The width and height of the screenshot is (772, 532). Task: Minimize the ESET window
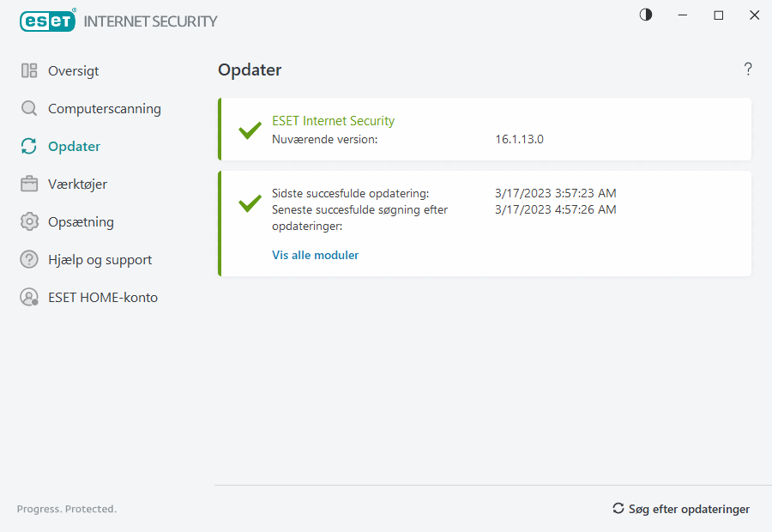coord(683,15)
